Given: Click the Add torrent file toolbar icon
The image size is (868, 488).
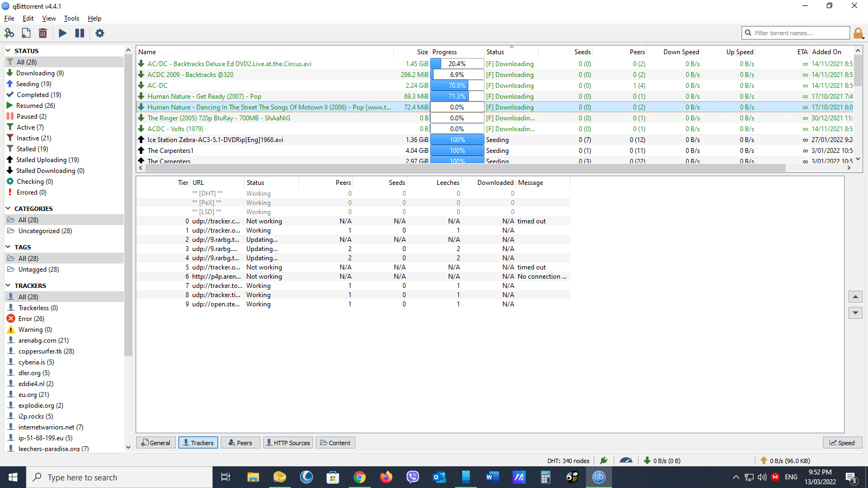Looking at the screenshot, I should tap(26, 33).
